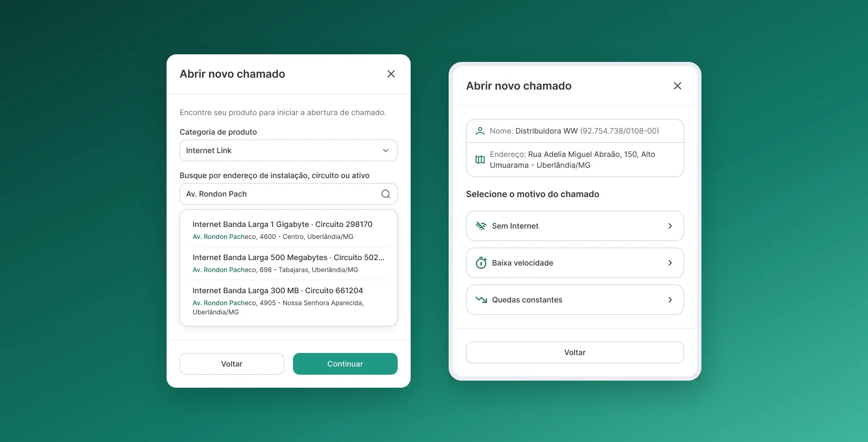
Task: Expand Baixa velocidade option chevron
Action: click(x=670, y=263)
